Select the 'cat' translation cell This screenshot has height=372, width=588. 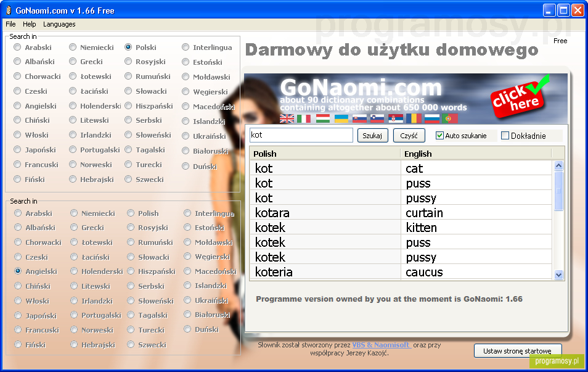[x=476, y=168]
